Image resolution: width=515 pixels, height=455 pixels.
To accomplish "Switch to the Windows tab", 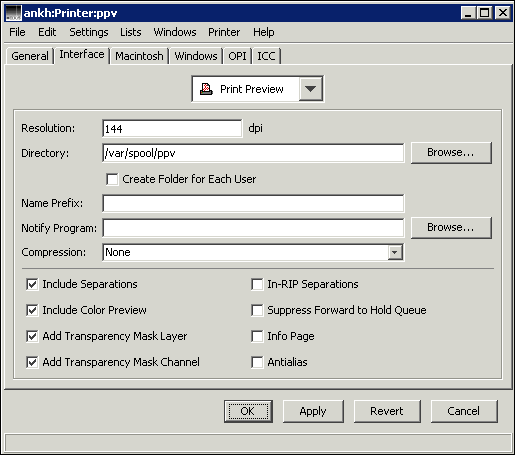I will (196, 56).
